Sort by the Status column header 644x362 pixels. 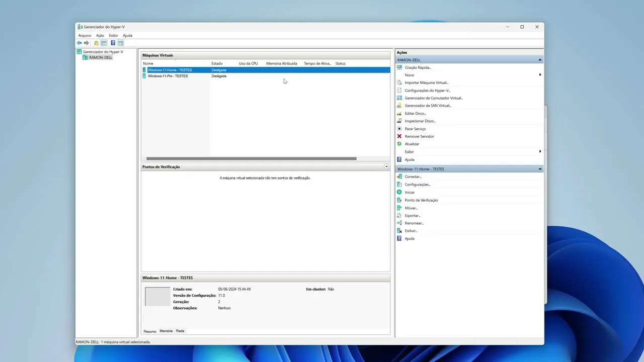[341, 63]
